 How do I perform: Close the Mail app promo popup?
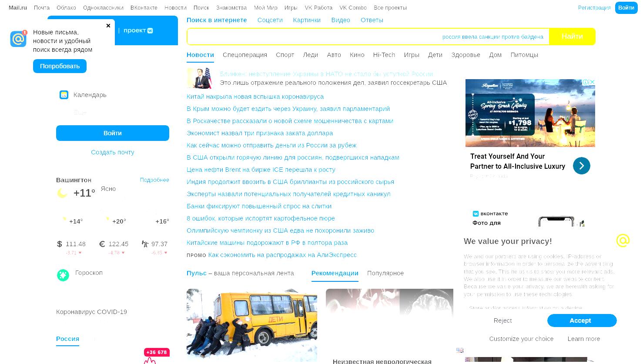pyautogui.click(x=108, y=26)
